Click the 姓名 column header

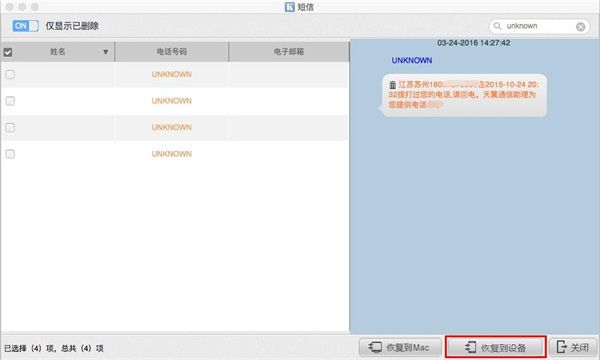coord(57,52)
